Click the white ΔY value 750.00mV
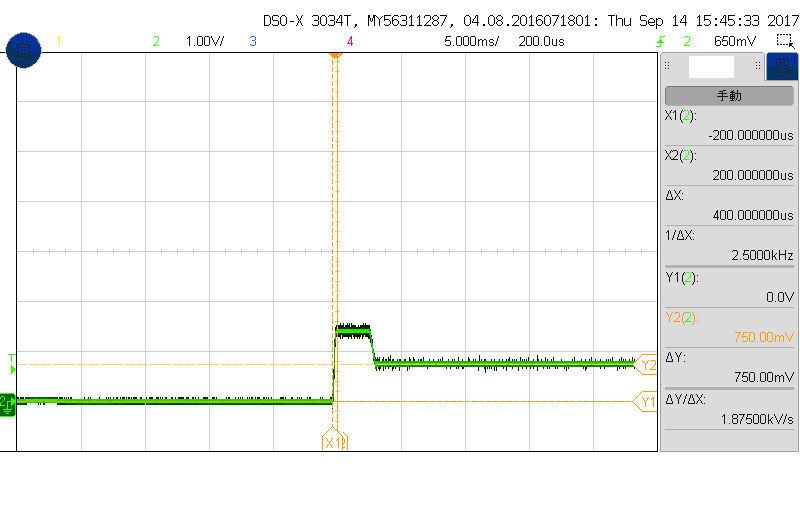Viewport: 800px width, 512px height. [764, 377]
